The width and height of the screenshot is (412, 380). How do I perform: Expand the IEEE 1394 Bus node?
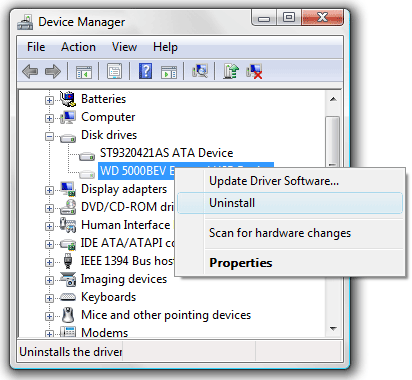coord(49,262)
